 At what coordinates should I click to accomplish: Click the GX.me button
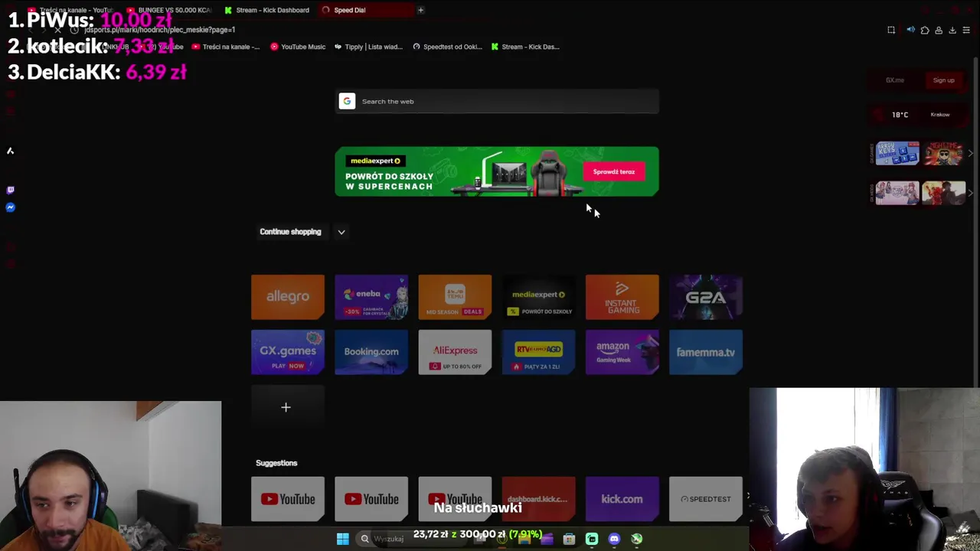click(895, 80)
